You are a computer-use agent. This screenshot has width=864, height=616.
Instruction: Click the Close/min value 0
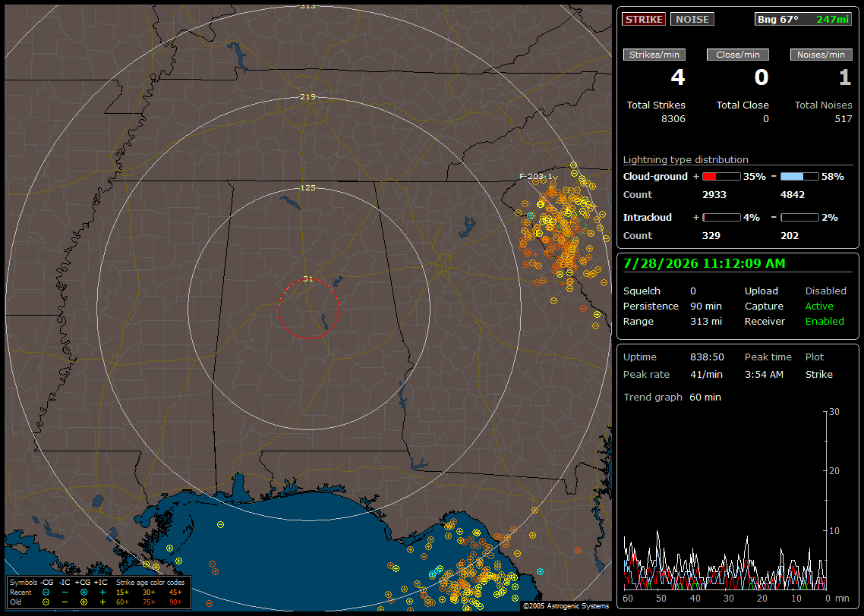point(762,77)
